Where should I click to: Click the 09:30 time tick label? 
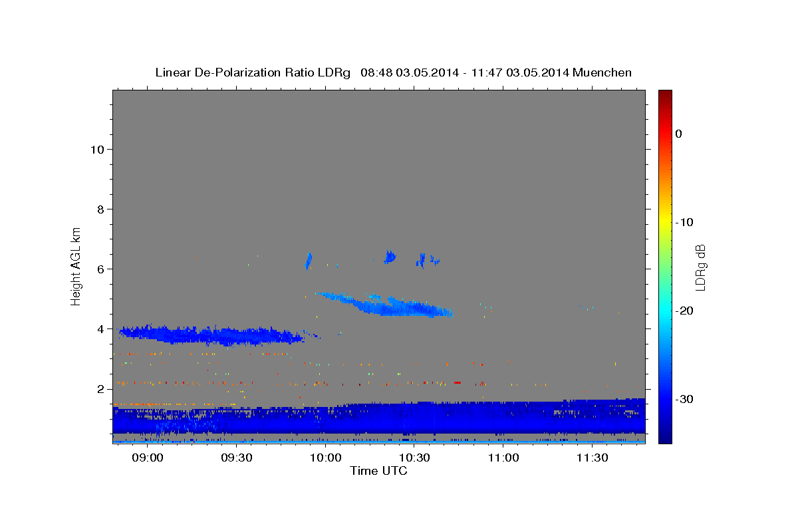pyautogui.click(x=237, y=458)
